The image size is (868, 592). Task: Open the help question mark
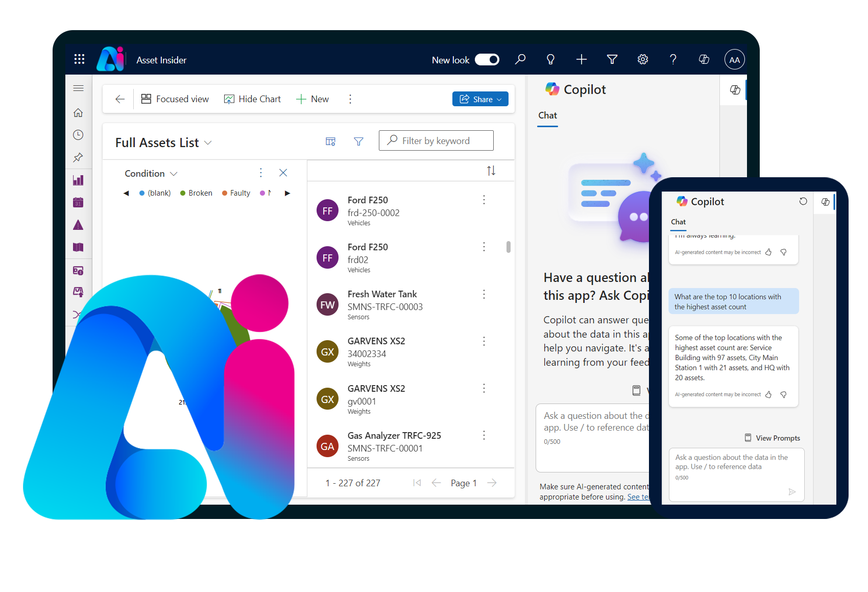coord(673,59)
